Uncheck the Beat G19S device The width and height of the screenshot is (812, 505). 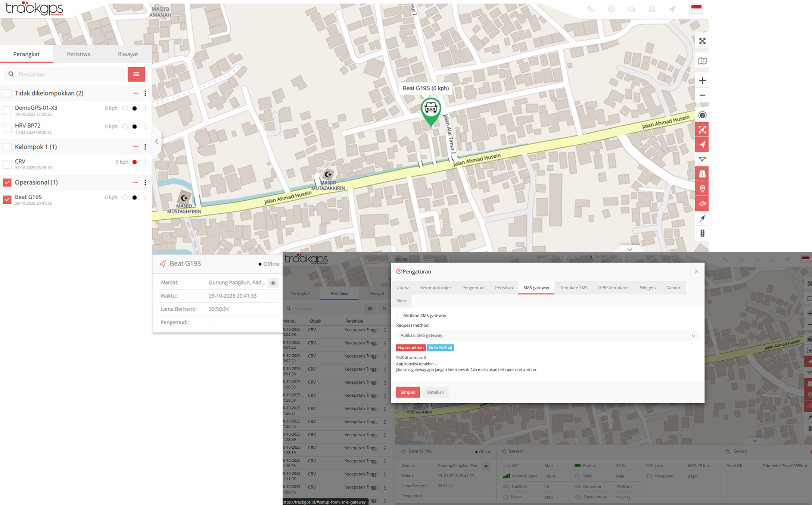click(7, 199)
